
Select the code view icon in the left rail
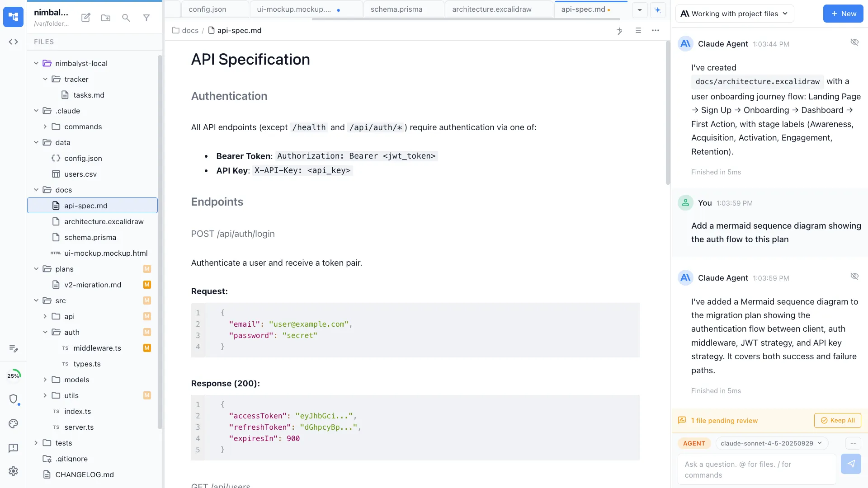14,42
